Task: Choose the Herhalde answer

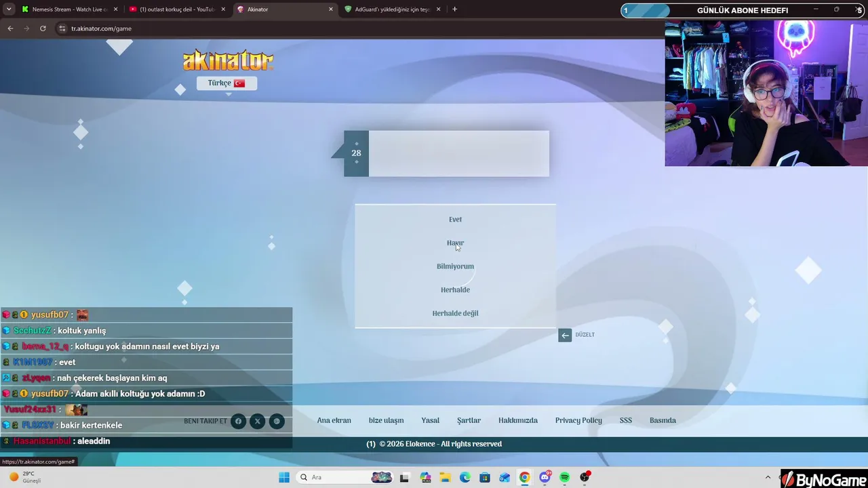Action: (455, 290)
